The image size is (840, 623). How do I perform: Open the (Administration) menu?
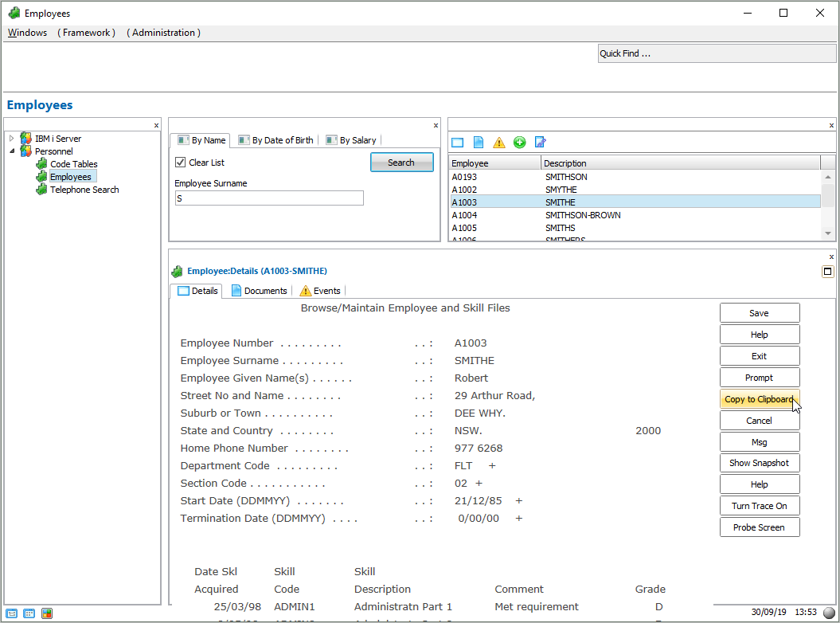click(163, 33)
